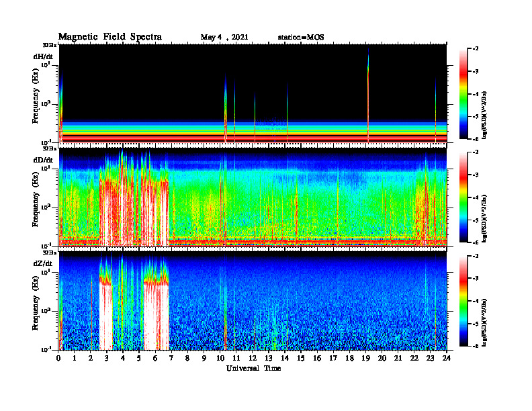Image resolution: width=532 pixels, height=411 pixels.
Task: Click hour tick label "5" on time axis
Action: (x=139, y=358)
